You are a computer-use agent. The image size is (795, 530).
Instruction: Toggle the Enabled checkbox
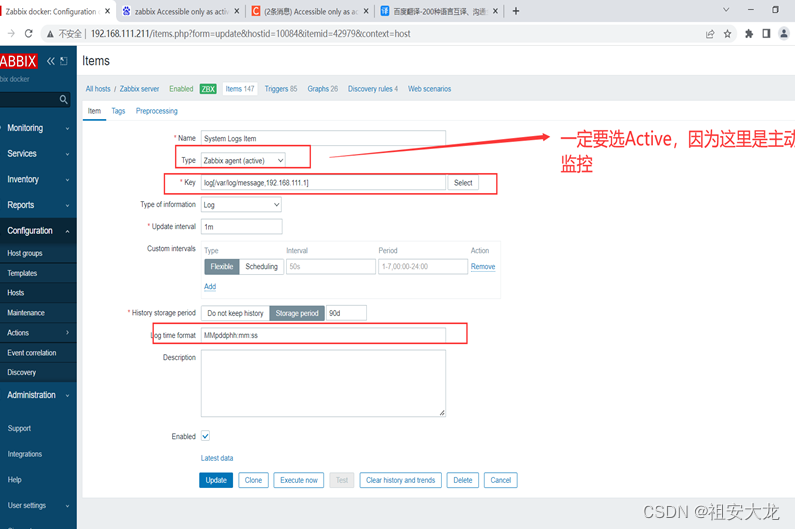tap(205, 436)
